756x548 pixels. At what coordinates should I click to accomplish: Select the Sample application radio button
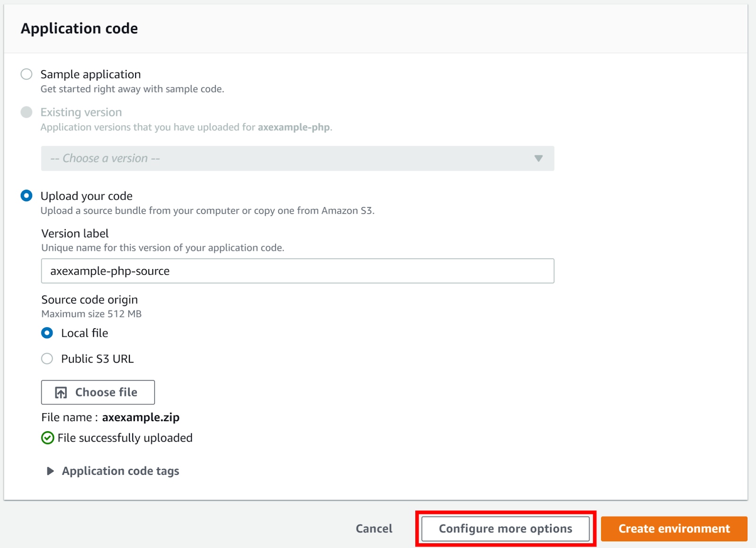[26, 74]
